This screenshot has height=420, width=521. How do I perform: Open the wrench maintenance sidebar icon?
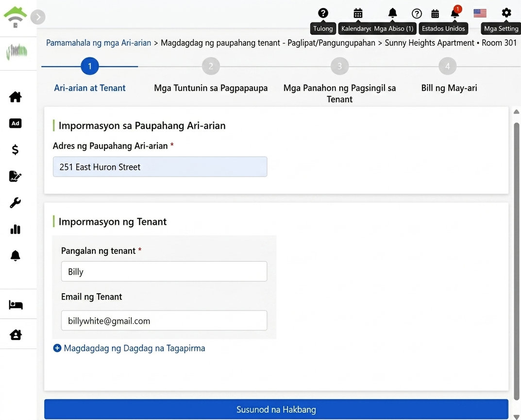click(x=15, y=202)
